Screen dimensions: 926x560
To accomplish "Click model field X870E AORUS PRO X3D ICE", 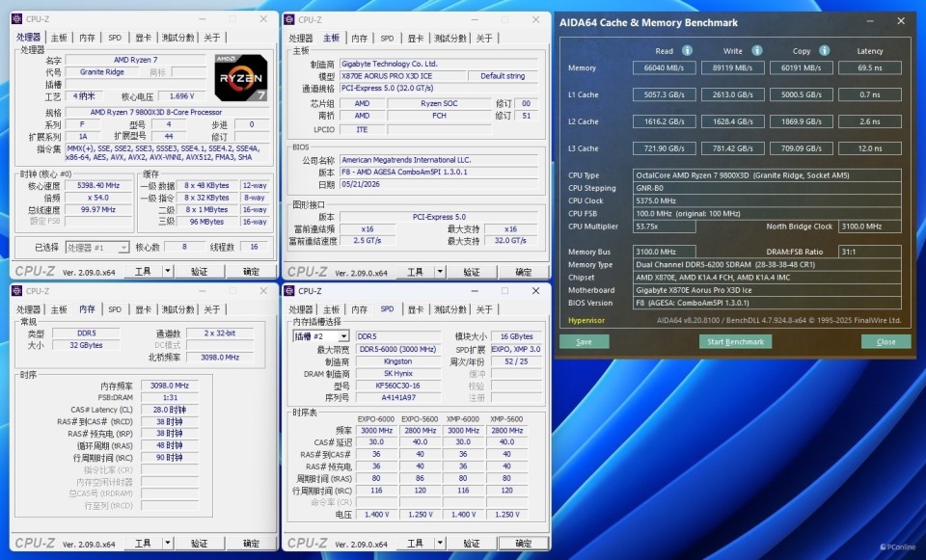I will point(402,76).
